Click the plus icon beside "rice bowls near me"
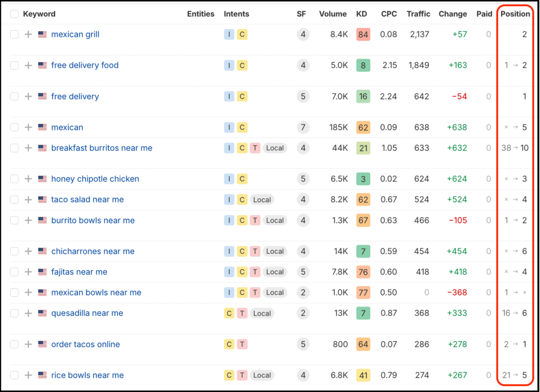The image size is (540, 392). pyautogui.click(x=28, y=375)
